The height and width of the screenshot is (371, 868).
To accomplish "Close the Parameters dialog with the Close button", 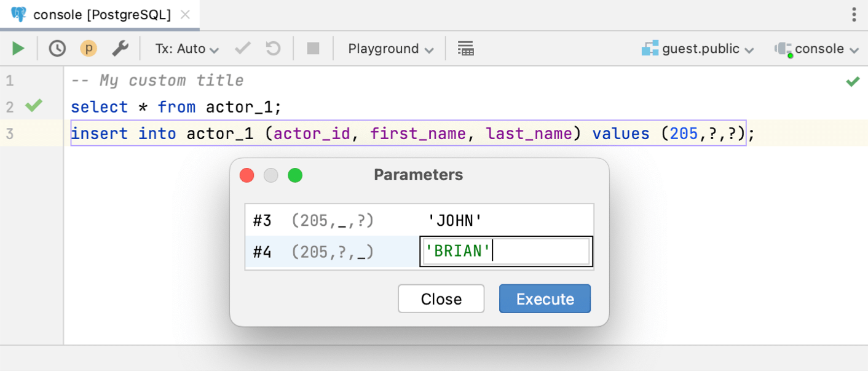I will coord(441,299).
